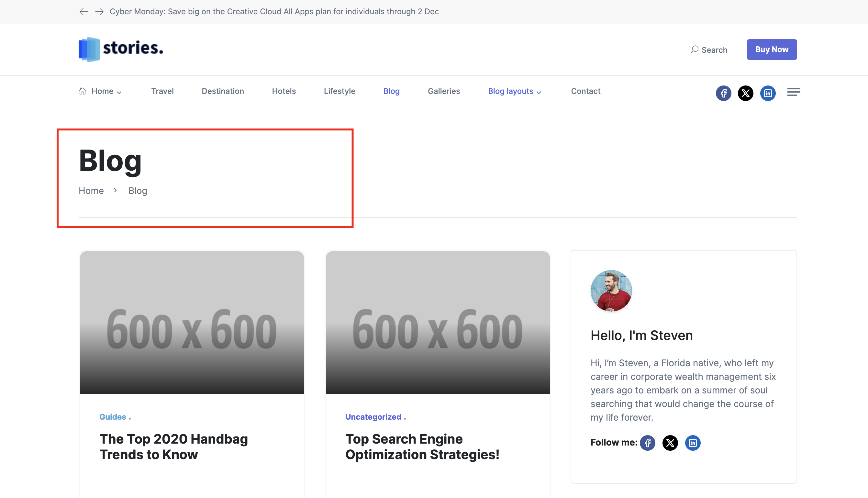Screen dimensions: 868x498
Task: Open the Galleries menu item
Action: coord(444,91)
